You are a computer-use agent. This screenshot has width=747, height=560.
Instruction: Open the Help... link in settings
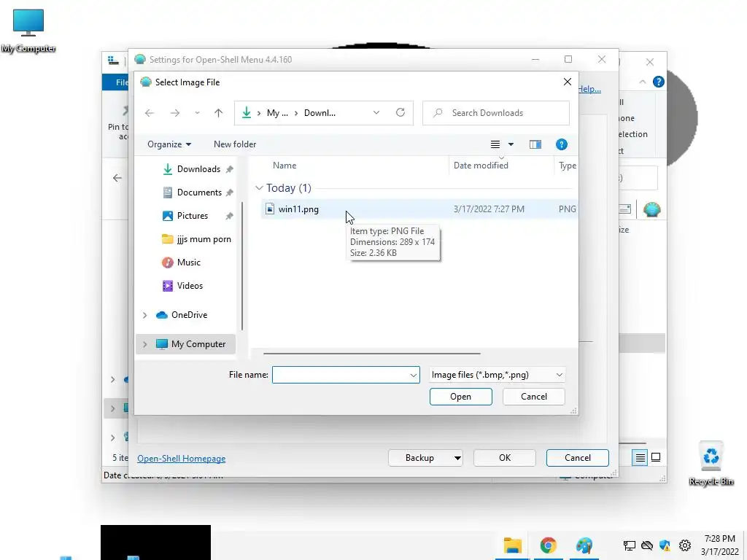[589, 89]
